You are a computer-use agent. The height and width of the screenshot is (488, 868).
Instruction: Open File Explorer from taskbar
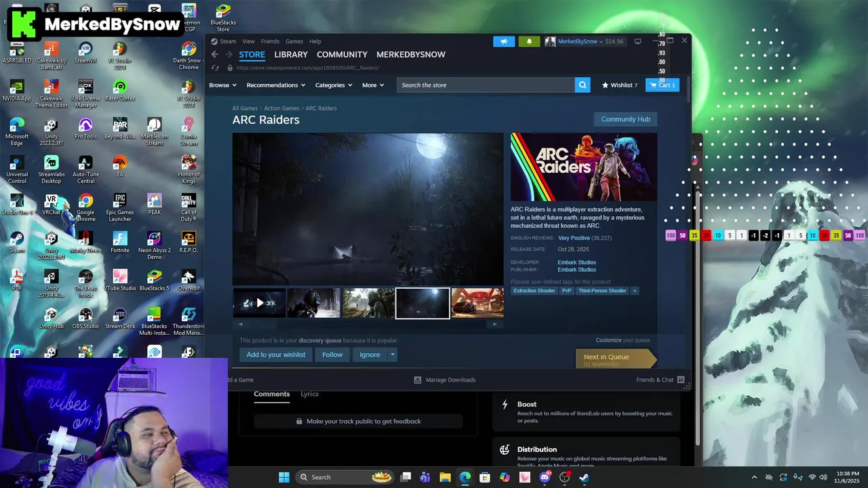tap(445, 477)
